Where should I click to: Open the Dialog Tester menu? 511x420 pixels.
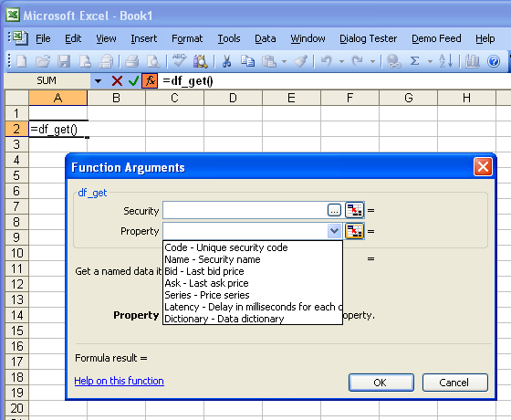pos(369,38)
